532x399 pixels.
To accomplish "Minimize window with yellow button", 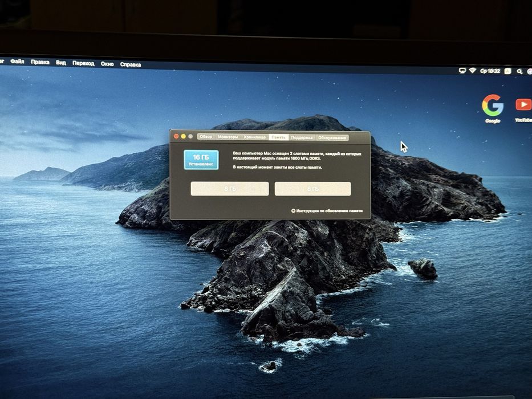I will [x=183, y=136].
